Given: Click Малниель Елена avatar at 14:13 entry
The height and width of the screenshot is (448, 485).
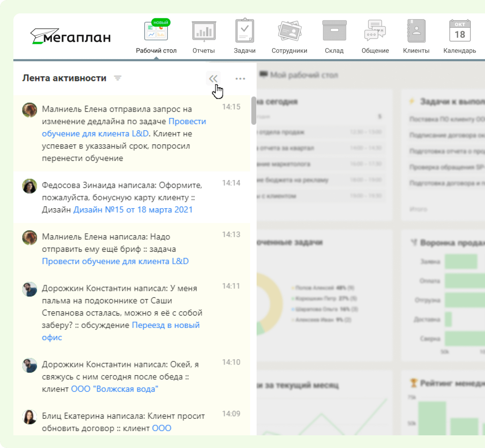Looking at the screenshot, I should pos(30,238).
